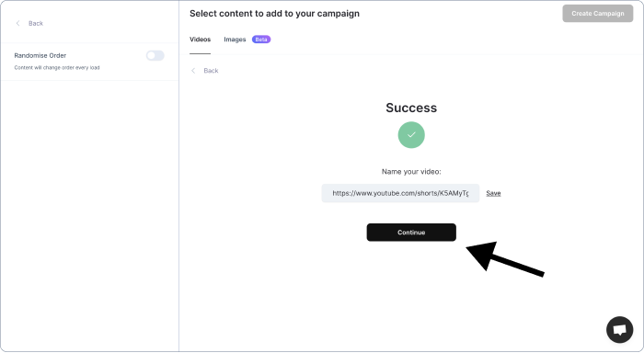
Task: Click the large black annotation arrow
Action: 505,258
